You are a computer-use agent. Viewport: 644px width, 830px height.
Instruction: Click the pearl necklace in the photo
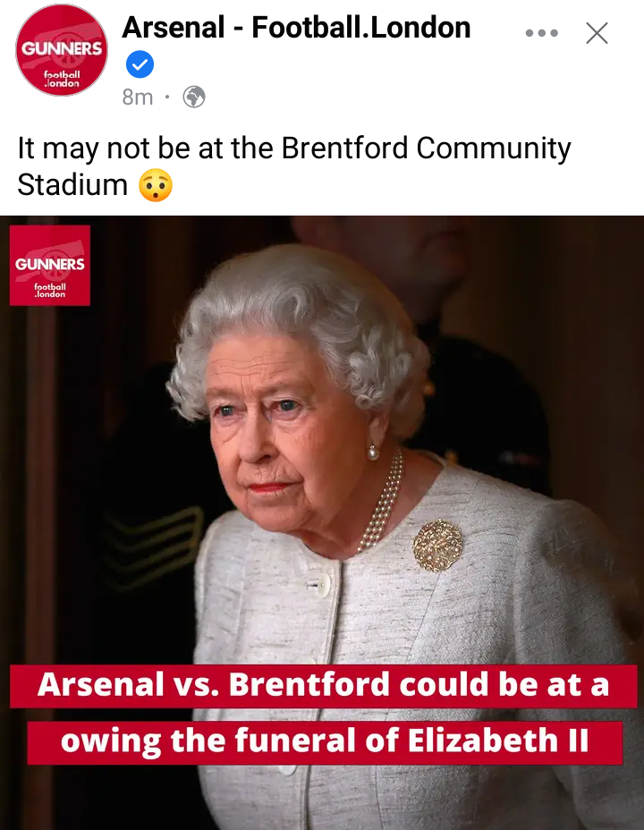382,504
